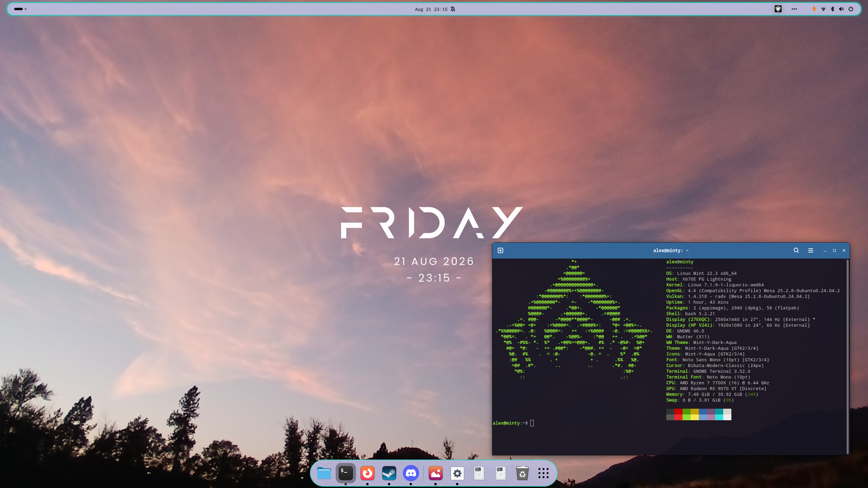Click the 'WM: Mutter (X11)' line
The height and width of the screenshot is (488, 868).
[x=688, y=337]
